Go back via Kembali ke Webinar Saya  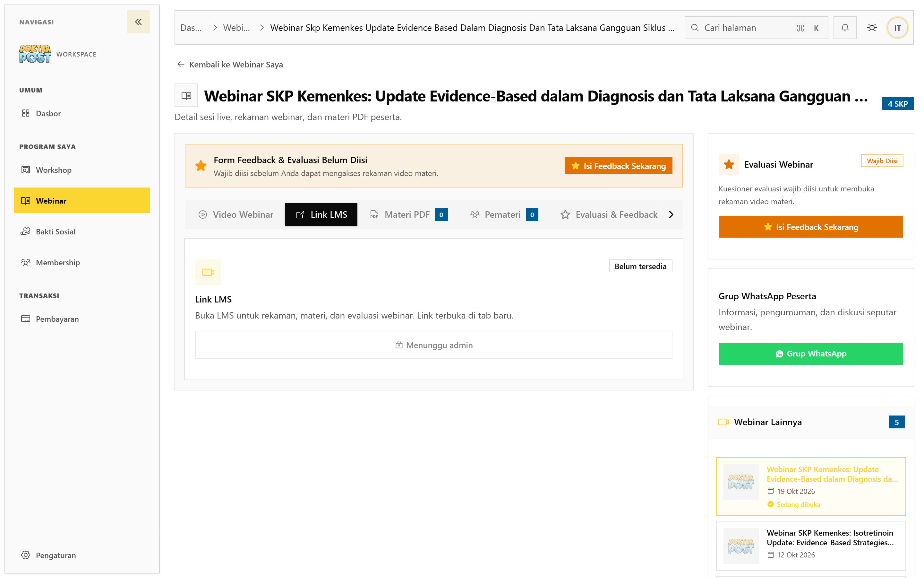point(230,64)
